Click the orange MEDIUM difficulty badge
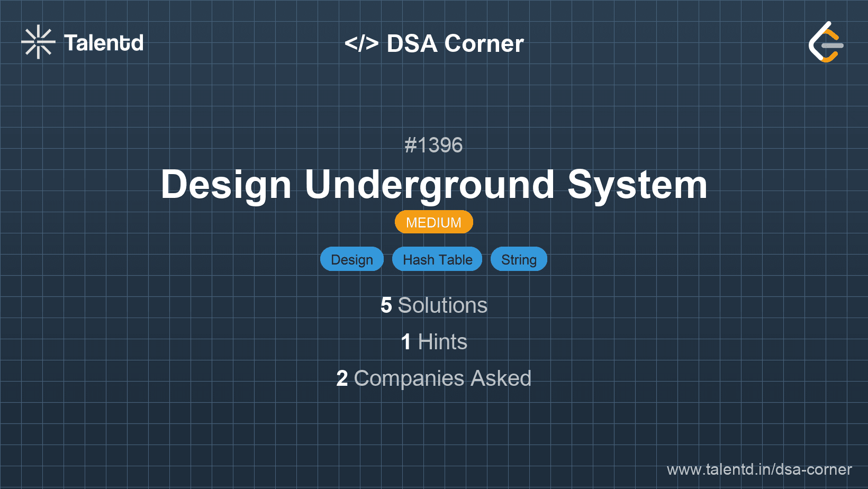This screenshot has height=489, width=868. [433, 222]
